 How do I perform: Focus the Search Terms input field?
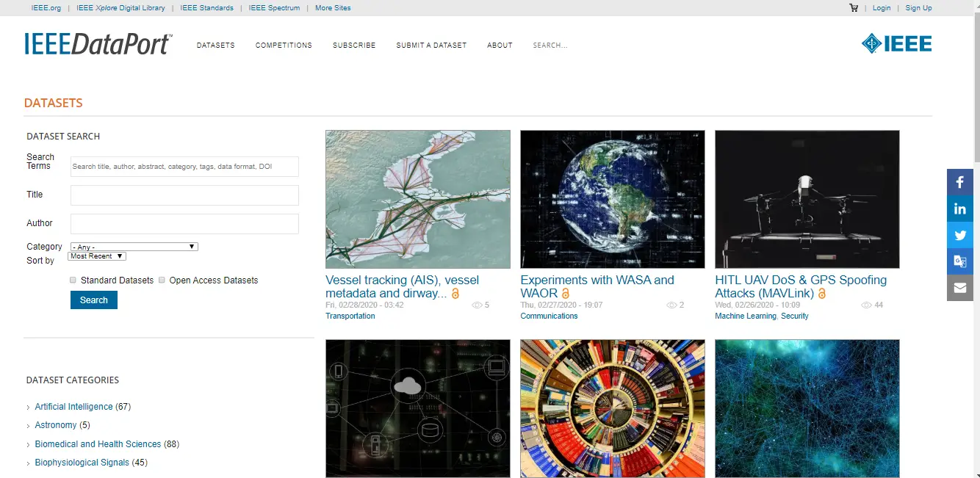click(184, 167)
